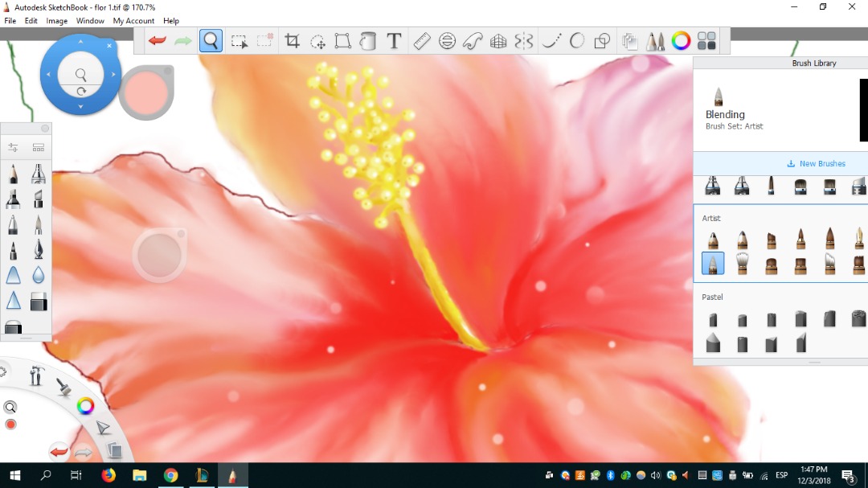Image resolution: width=868 pixels, height=488 pixels.
Task: Select the Flood Fill bucket tool
Action: pyautogui.click(x=368, y=41)
